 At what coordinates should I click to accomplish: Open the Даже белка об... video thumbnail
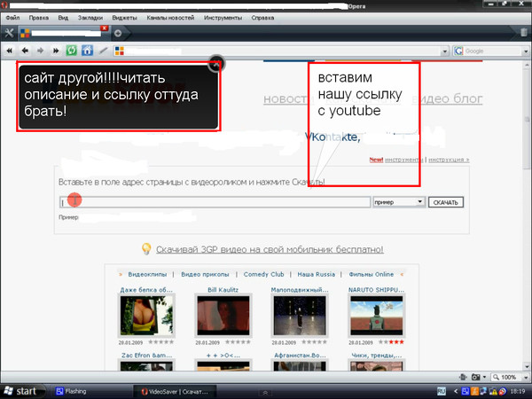pos(146,316)
